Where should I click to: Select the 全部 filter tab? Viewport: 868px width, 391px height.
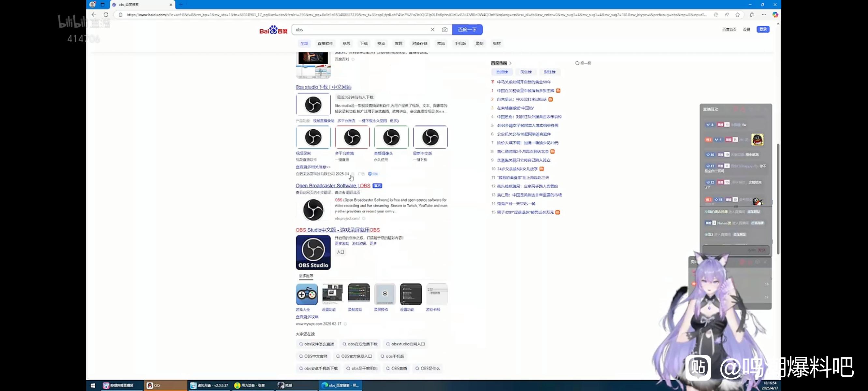pyautogui.click(x=304, y=43)
